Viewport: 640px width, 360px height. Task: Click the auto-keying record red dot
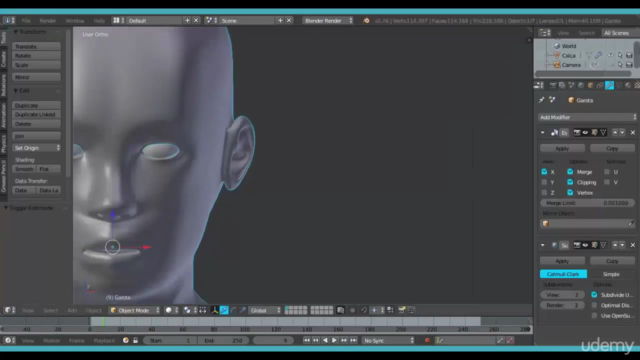[427, 340]
